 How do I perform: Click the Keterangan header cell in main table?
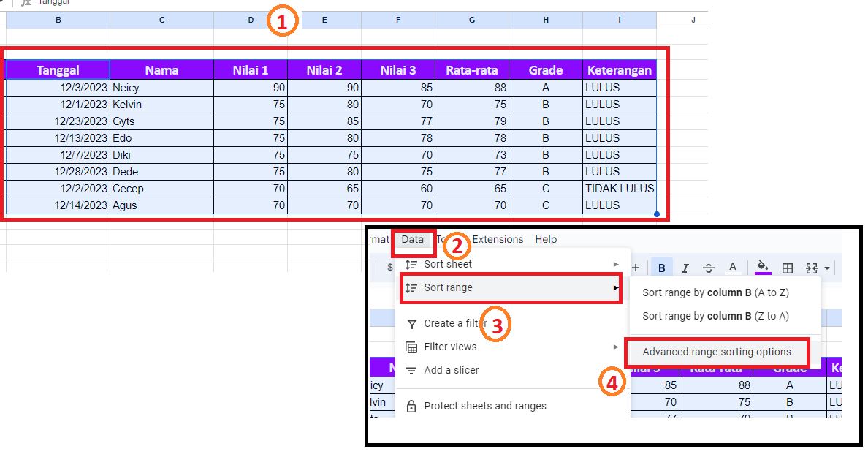click(x=620, y=70)
